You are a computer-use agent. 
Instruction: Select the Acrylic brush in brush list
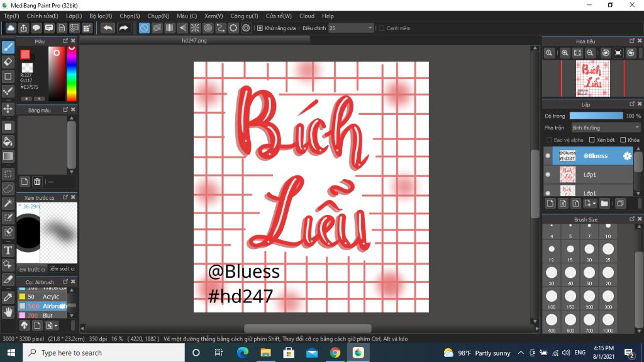click(42, 297)
